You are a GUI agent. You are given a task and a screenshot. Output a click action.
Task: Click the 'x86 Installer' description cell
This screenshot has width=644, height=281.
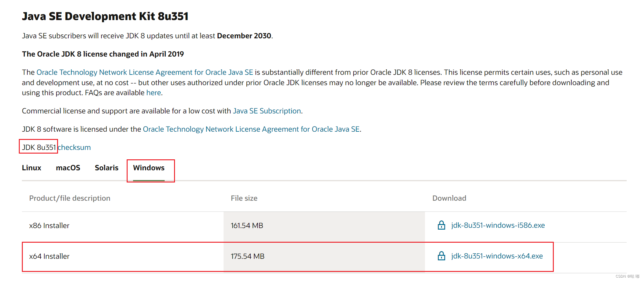pyautogui.click(x=123, y=226)
